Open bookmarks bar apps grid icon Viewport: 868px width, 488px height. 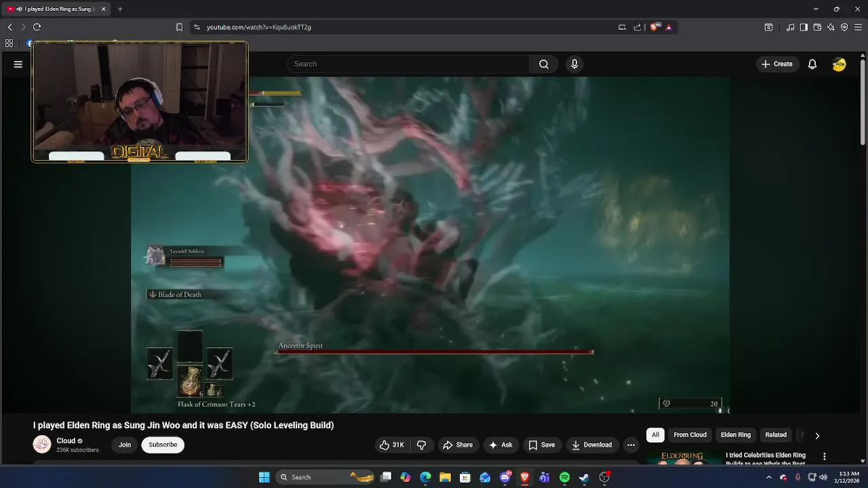(x=9, y=43)
